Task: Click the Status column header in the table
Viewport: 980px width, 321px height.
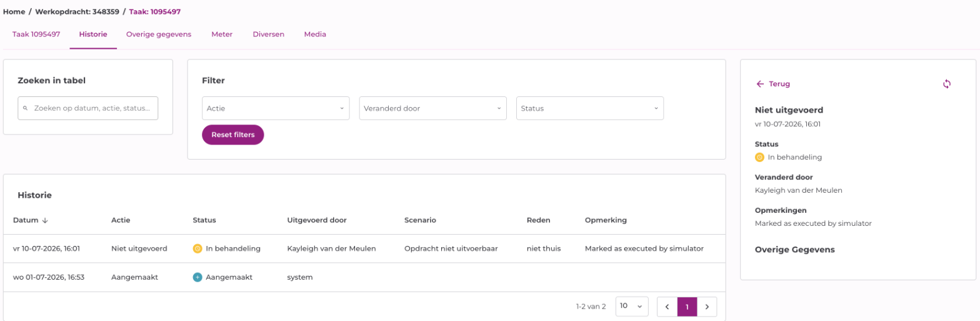Action: [x=204, y=220]
